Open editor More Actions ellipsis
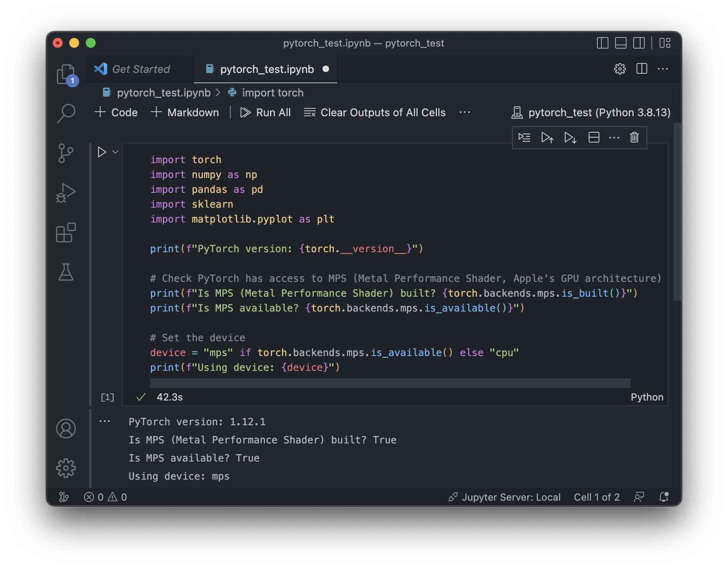Viewport: 728px width, 567px height. tap(662, 69)
